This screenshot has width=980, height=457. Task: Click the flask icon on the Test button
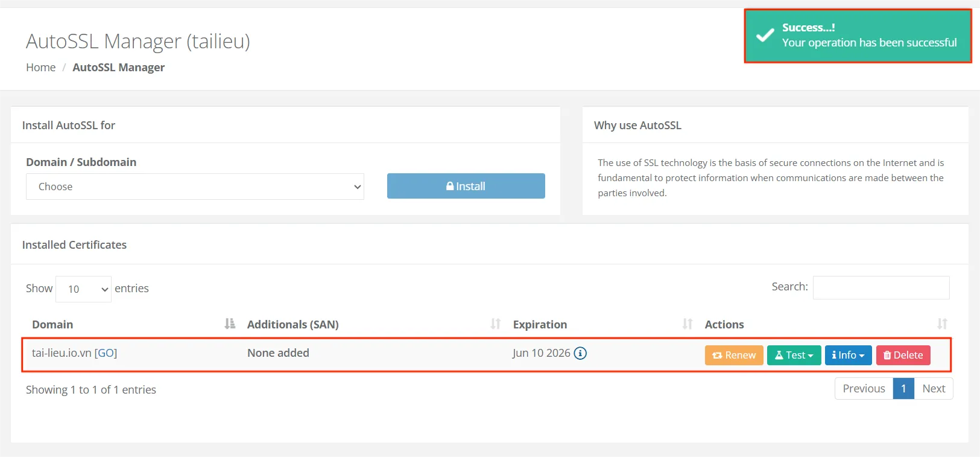coord(779,355)
